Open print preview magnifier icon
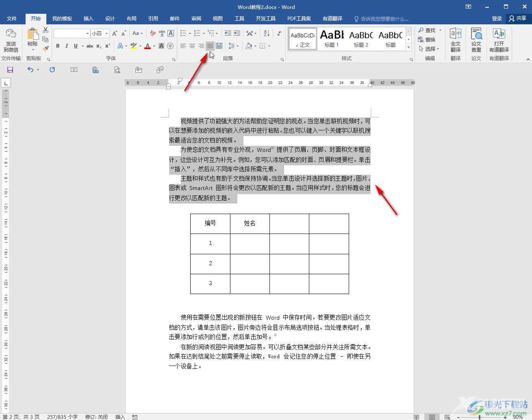Image resolution: width=532 pixels, height=420 pixels. tap(117, 70)
